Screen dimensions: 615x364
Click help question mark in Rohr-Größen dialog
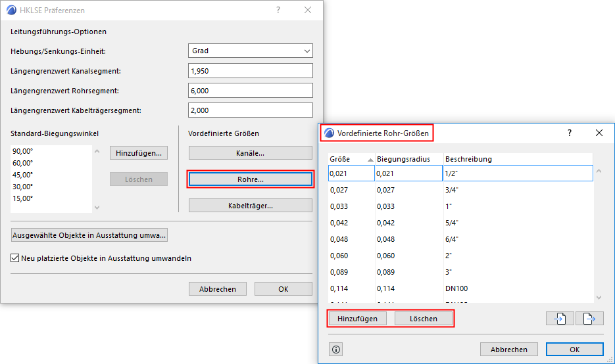click(570, 133)
